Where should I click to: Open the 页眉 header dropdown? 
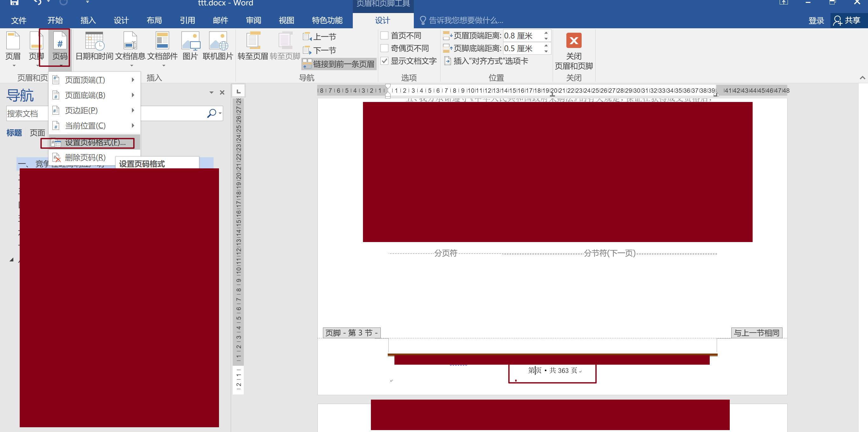pyautogui.click(x=13, y=47)
